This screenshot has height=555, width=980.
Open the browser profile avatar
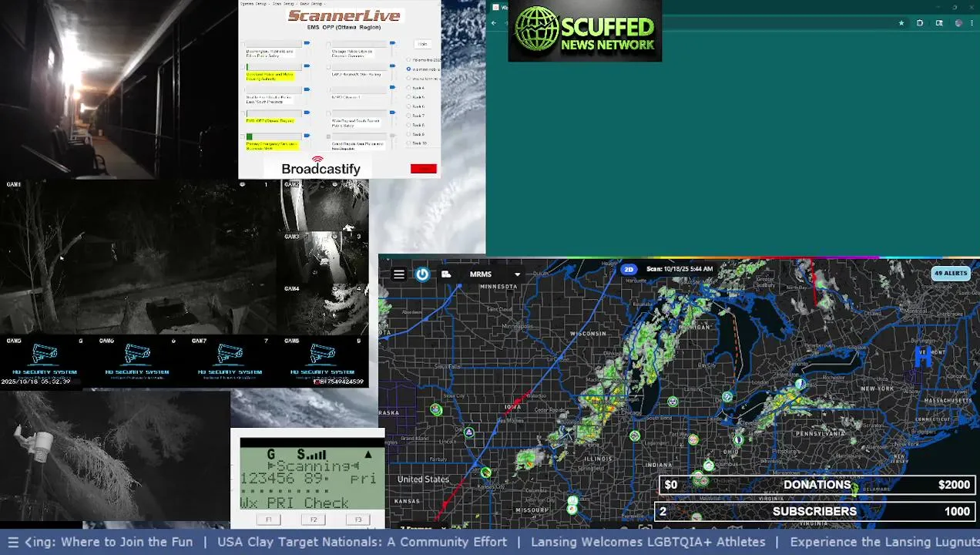958,23
